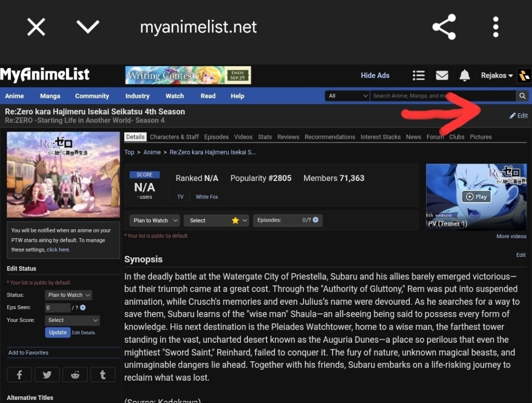Switch to the Videos tab
Viewport: 532px width, 403px height.
(243, 137)
